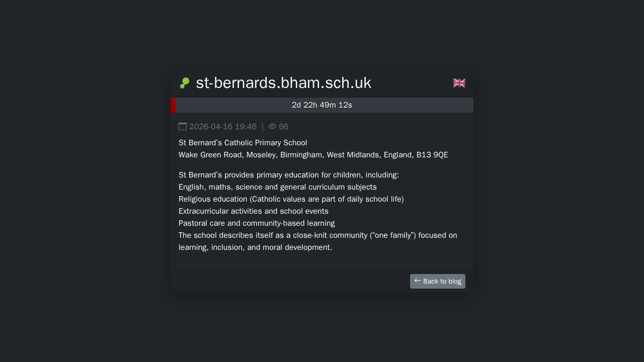This screenshot has width=644, height=362.
Task: Click the green logo icon beside the domain title
Action: pos(185,83)
